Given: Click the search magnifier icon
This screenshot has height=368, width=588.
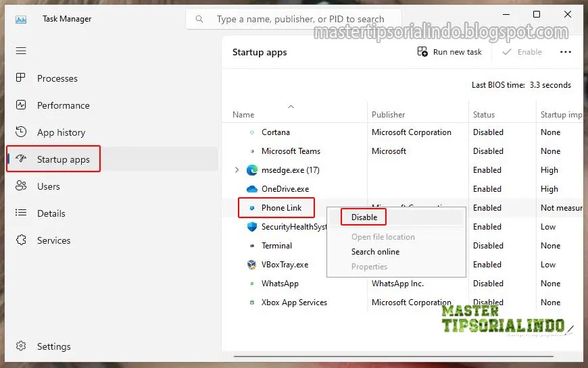Looking at the screenshot, I should tap(199, 19).
